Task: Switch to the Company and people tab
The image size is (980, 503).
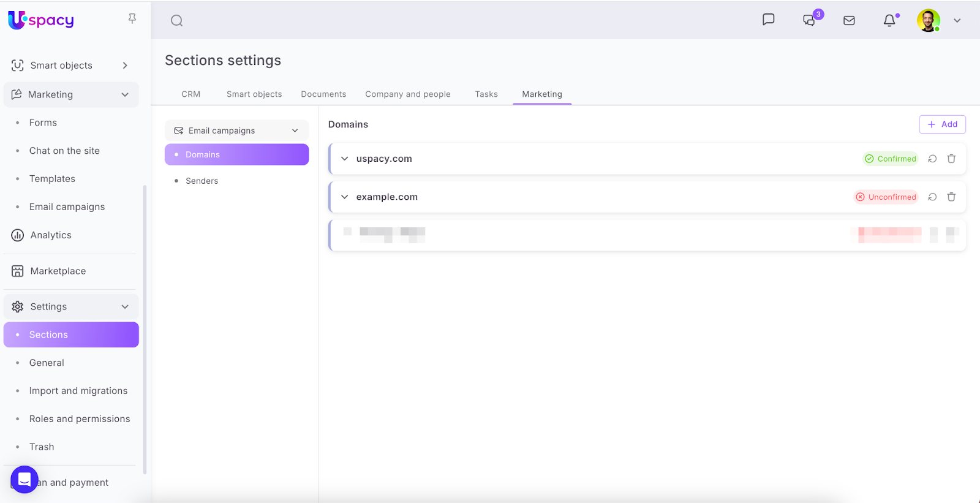Action: pos(407,94)
